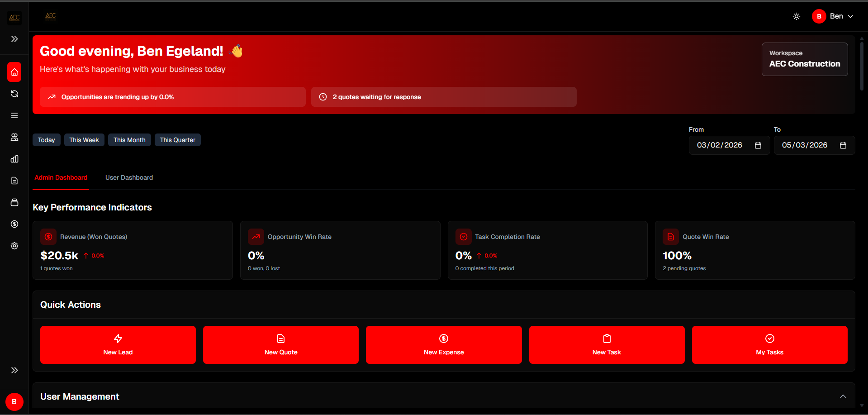This screenshot has height=415, width=868.
Task: Open the dollar expenses sidebar icon
Action: click(14, 224)
